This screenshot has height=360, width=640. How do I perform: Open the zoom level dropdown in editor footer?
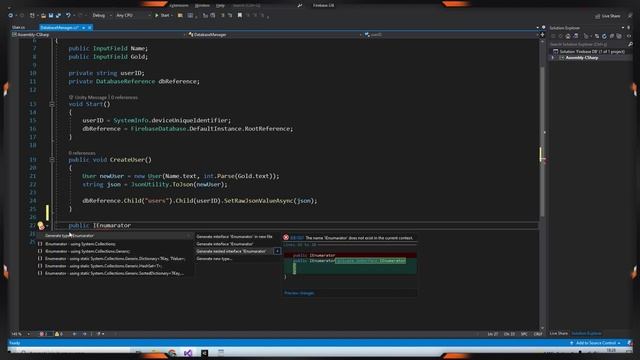point(20,334)
